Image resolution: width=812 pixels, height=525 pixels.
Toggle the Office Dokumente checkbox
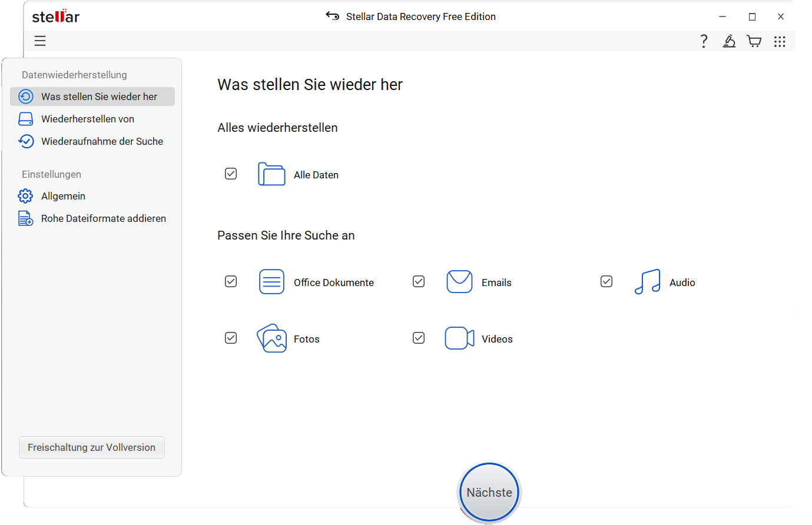click(x=231, y=281)
